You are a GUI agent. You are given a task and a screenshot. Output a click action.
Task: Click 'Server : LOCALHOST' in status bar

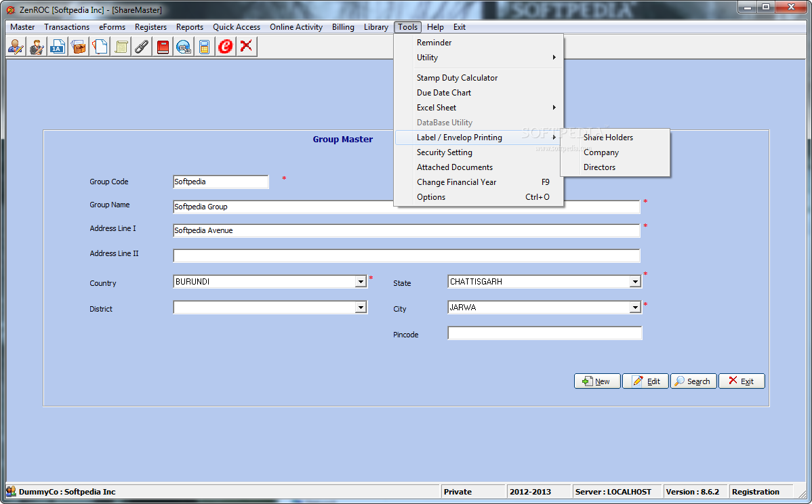point(613,492)
